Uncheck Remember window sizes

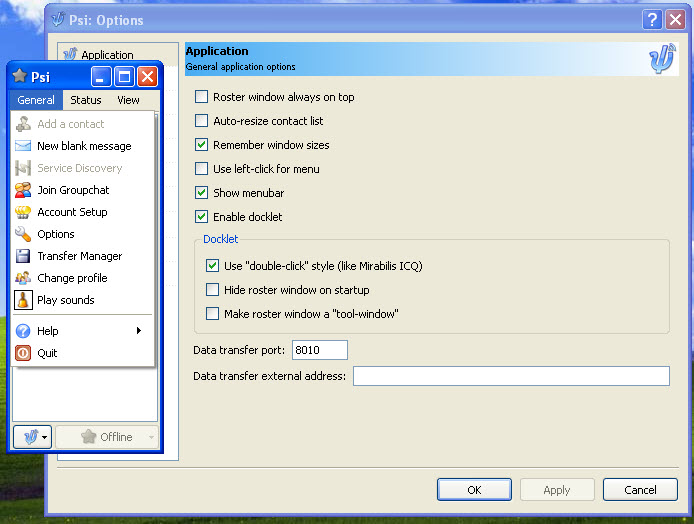click(x=201, y=144)
